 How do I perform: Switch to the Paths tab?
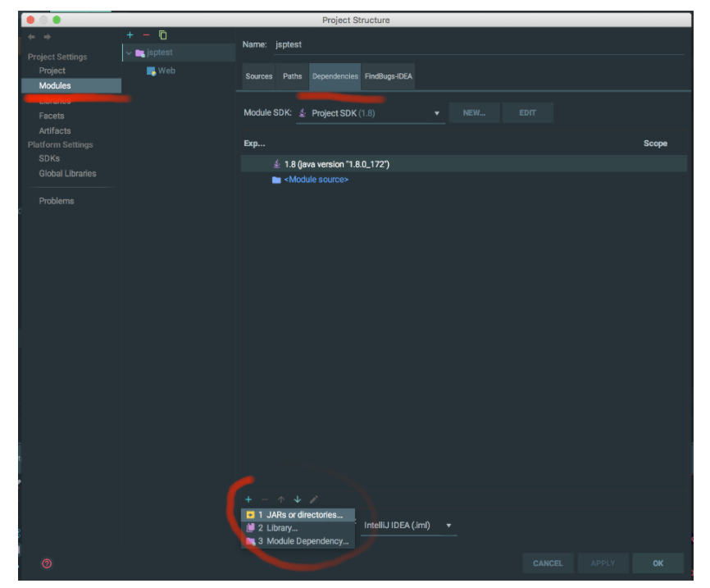click(293, 76)
